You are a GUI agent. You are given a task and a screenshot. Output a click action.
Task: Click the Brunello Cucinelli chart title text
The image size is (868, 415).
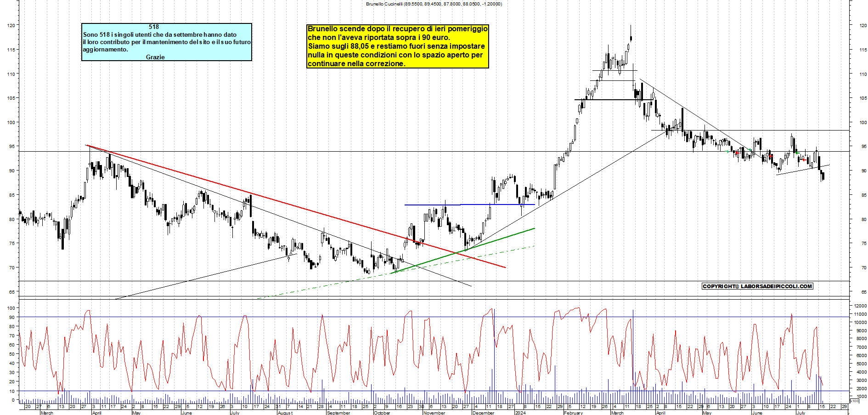pos(434,4)
